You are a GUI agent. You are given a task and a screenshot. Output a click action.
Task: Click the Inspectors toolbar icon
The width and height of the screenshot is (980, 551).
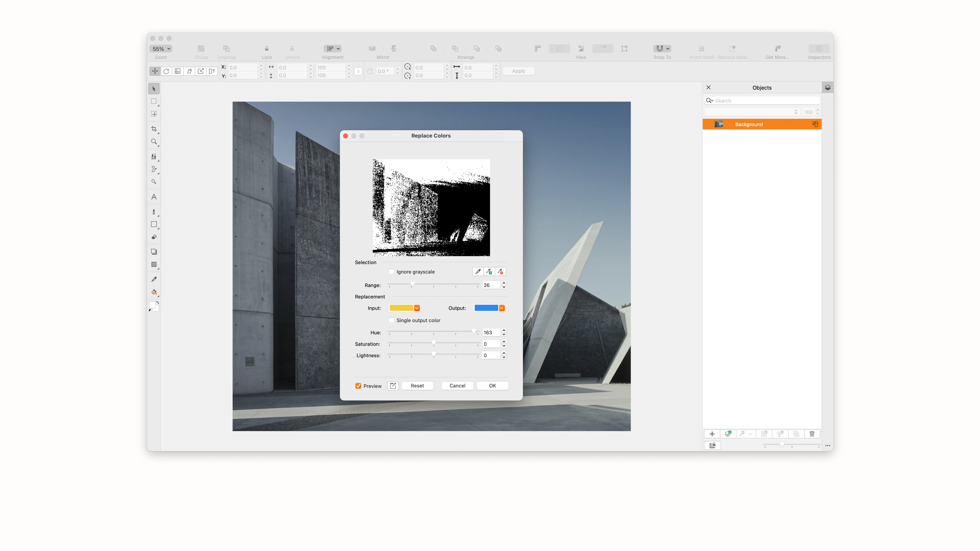click(819, 49)
